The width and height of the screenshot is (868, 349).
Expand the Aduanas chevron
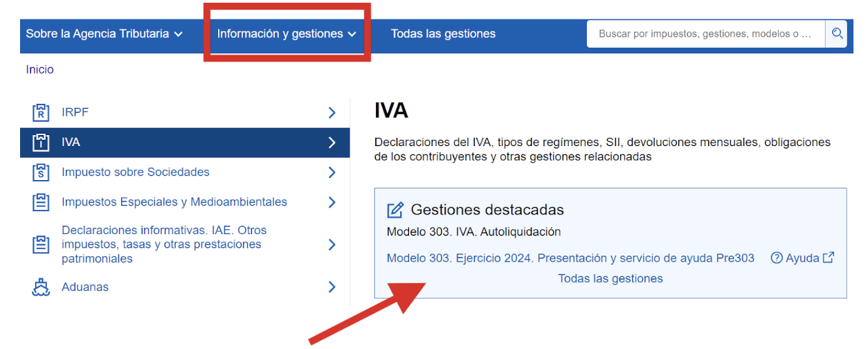[x=332, y=287]
